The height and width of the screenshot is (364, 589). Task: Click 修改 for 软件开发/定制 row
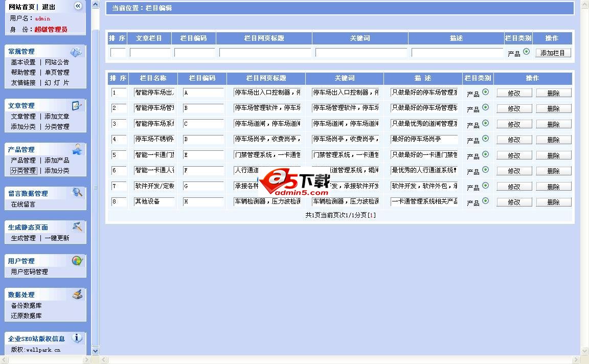pos(514,187)
